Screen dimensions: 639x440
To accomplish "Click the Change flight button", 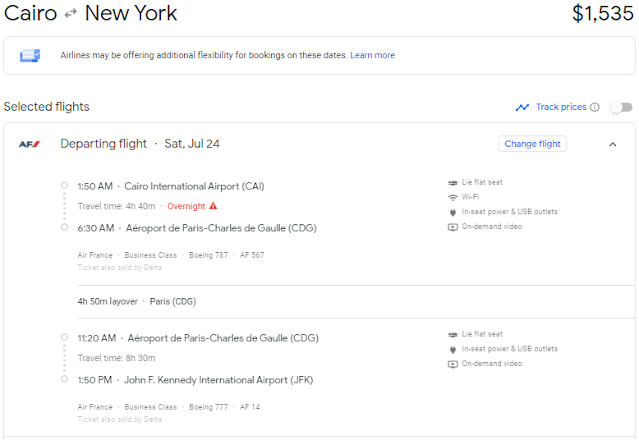I will (x=532, y=144).
